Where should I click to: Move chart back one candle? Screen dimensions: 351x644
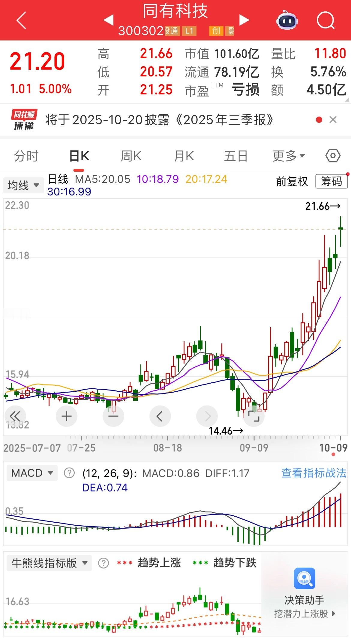pos(160,416)
